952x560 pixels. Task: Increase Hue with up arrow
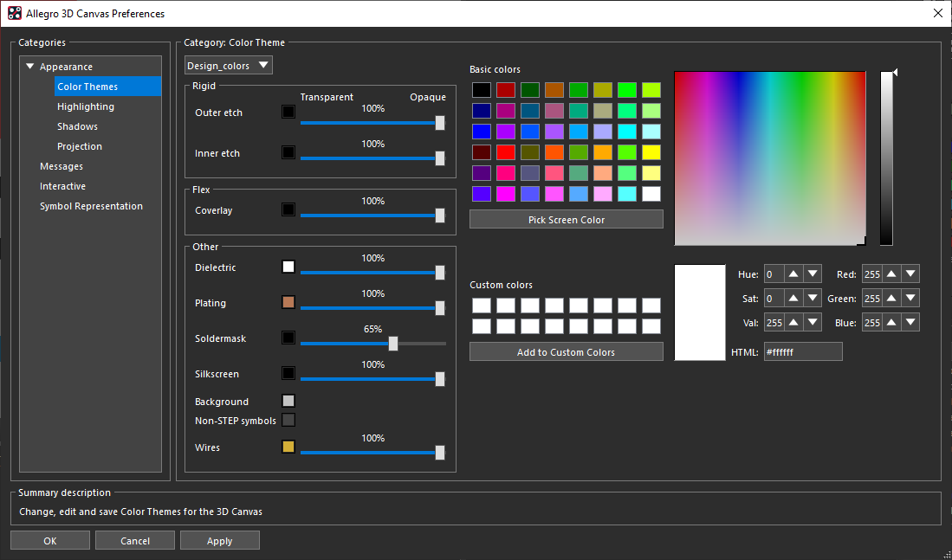[x=793, y=274]
